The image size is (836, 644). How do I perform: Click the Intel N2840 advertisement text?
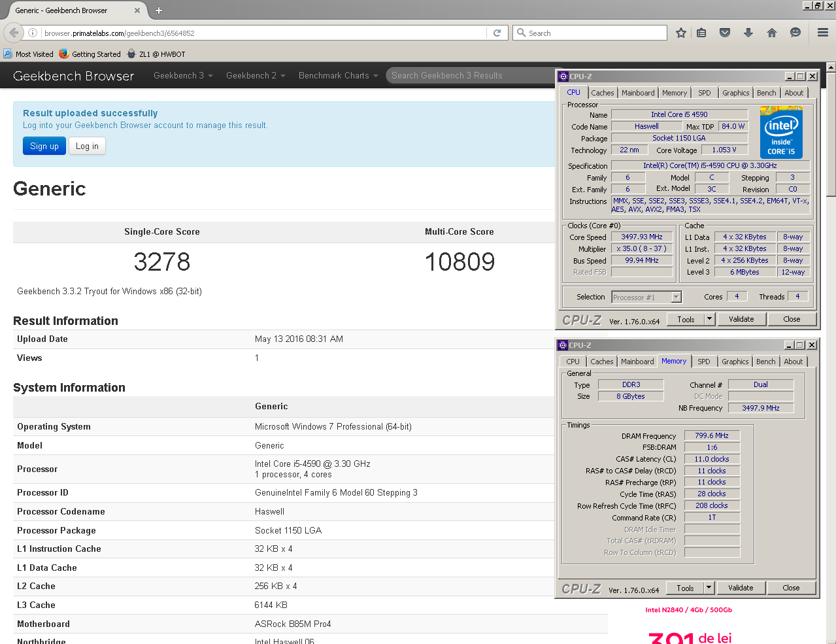point(689,610)
